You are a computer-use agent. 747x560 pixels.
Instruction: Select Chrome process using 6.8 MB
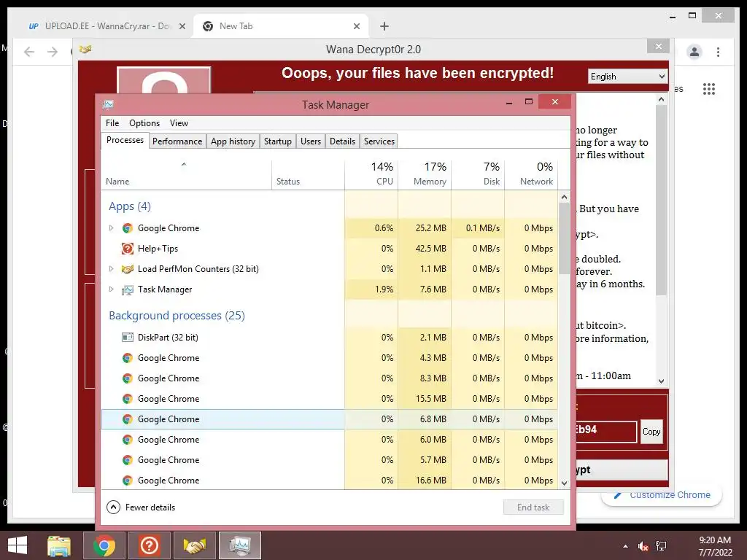click(329, 419)
